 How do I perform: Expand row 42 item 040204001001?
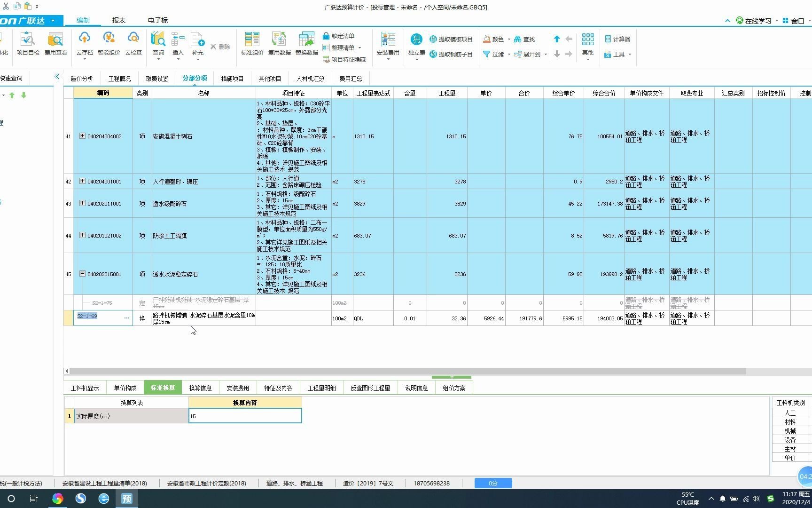pyautogui.click(x=82, y=181)
